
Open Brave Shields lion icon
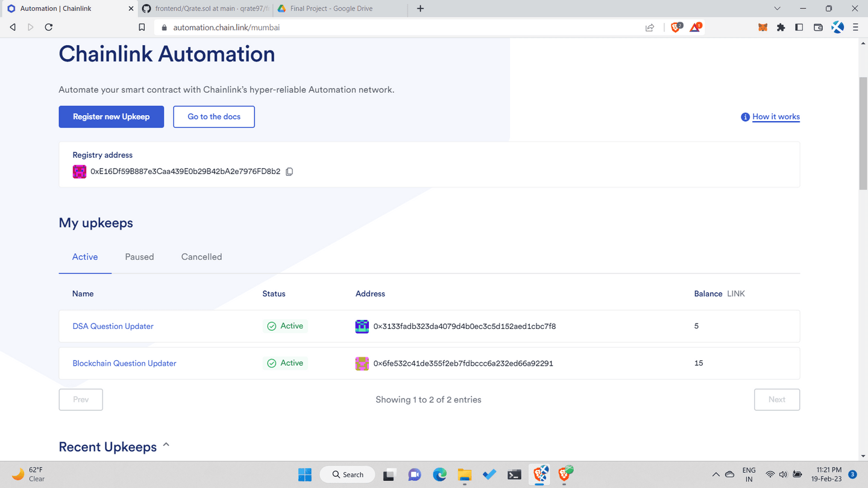[x=676, y=27]
